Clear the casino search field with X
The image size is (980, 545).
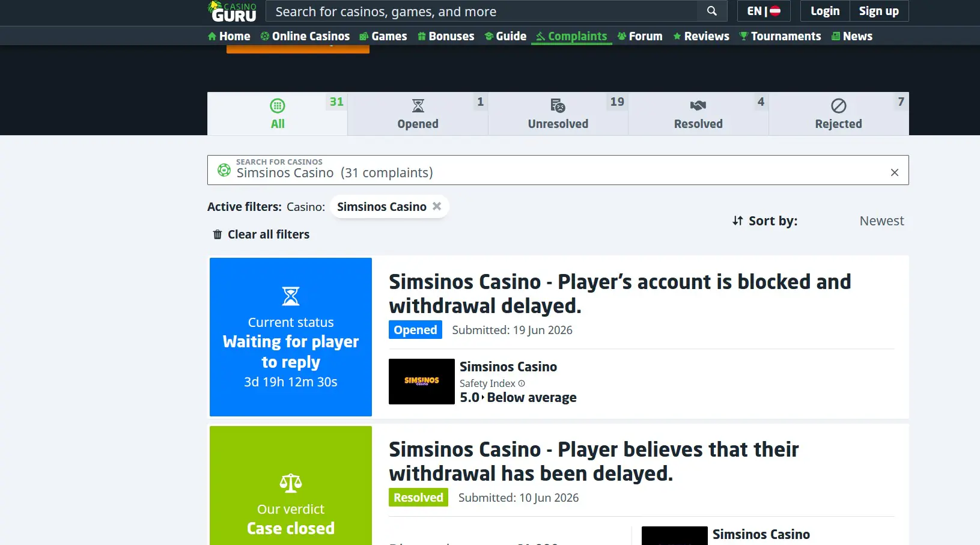(895, 172)
